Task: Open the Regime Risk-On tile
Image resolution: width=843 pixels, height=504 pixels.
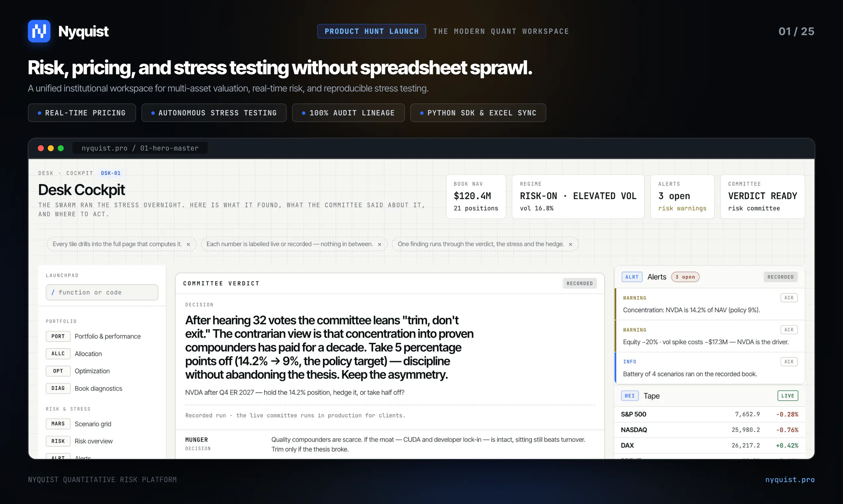Action: 578,197
